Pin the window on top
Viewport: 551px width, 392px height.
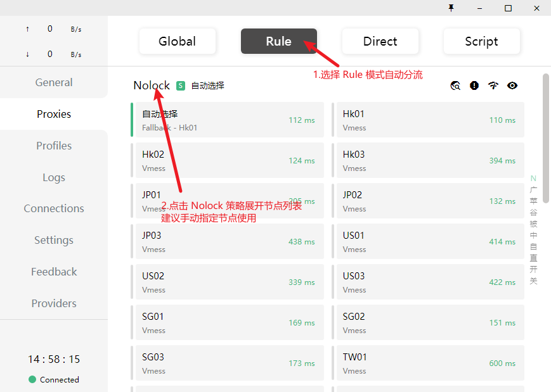pos(451,8)
